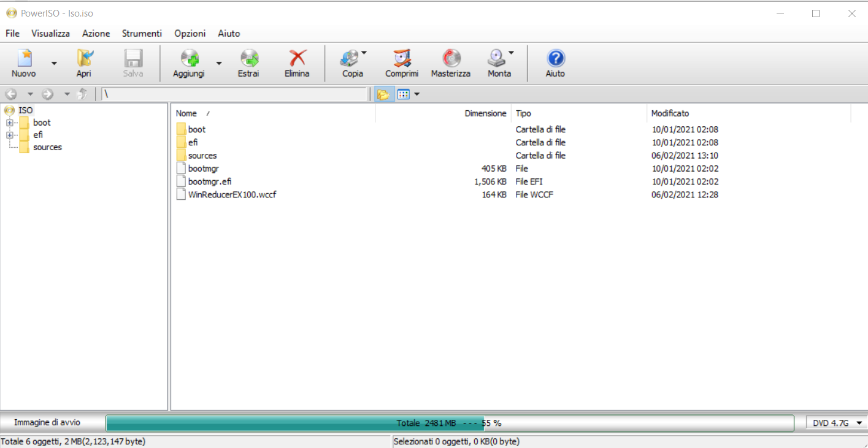This screenshot has width=868, height=448.
Task: Click the File WCCF type cell
Action: [x=535, y=194]
